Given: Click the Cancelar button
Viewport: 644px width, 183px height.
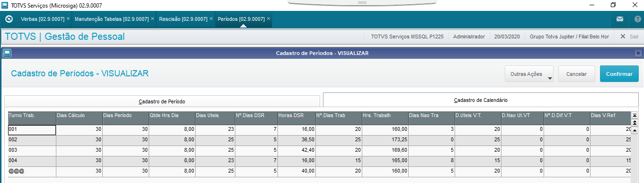Looking at the screenshot, I should tap(576, 74).
